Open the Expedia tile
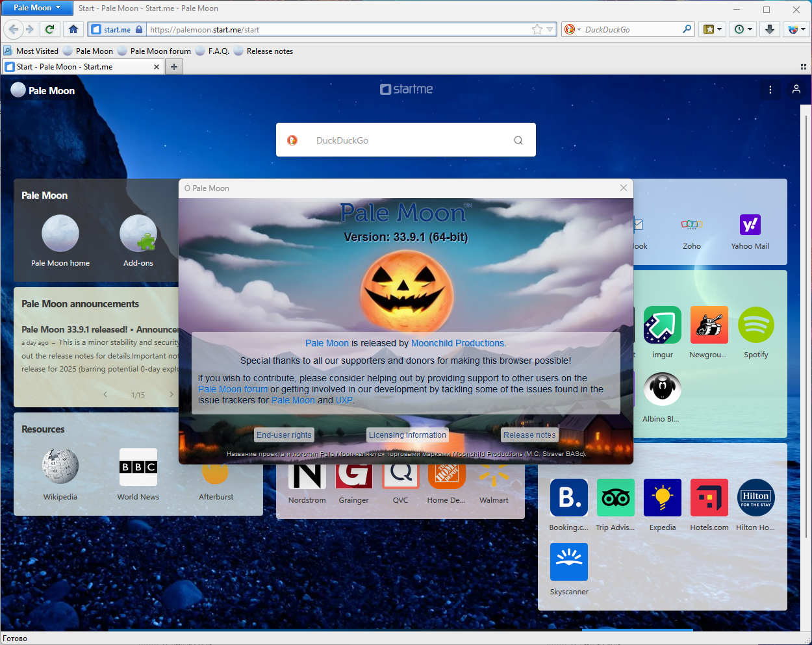Screen dimensions: 812x645 point(663,505)
